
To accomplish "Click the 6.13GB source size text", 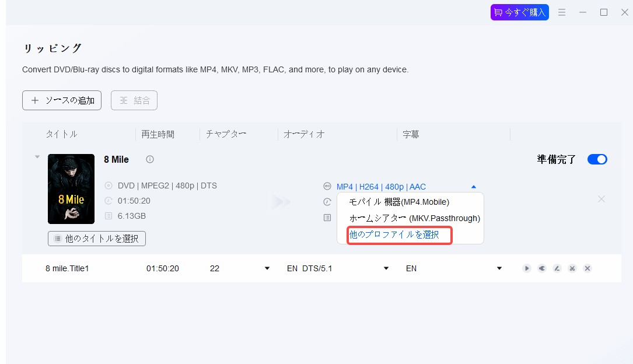I will tap(132, 216).
